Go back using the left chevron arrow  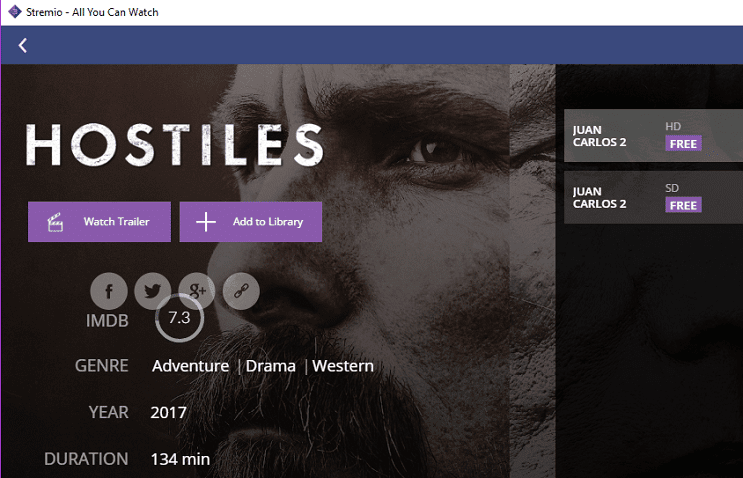pos(22,45)
